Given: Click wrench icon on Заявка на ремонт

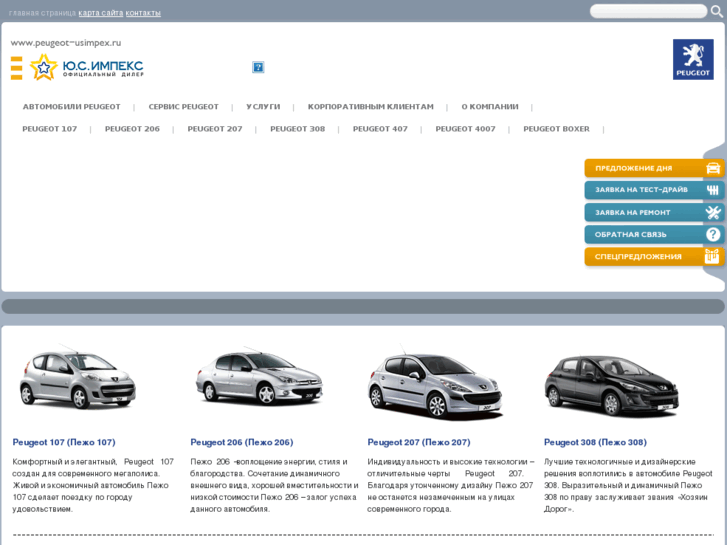Looking at the screenshot, I should (713, 212).
